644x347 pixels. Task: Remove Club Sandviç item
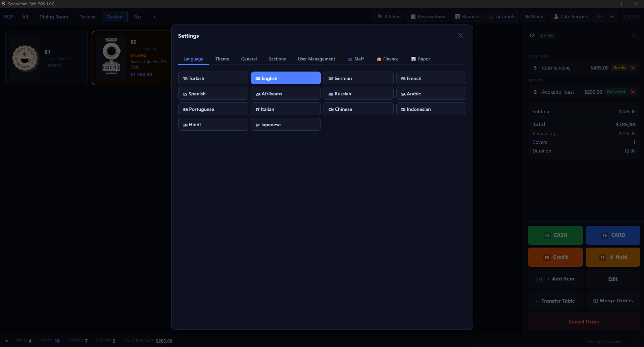633,68
